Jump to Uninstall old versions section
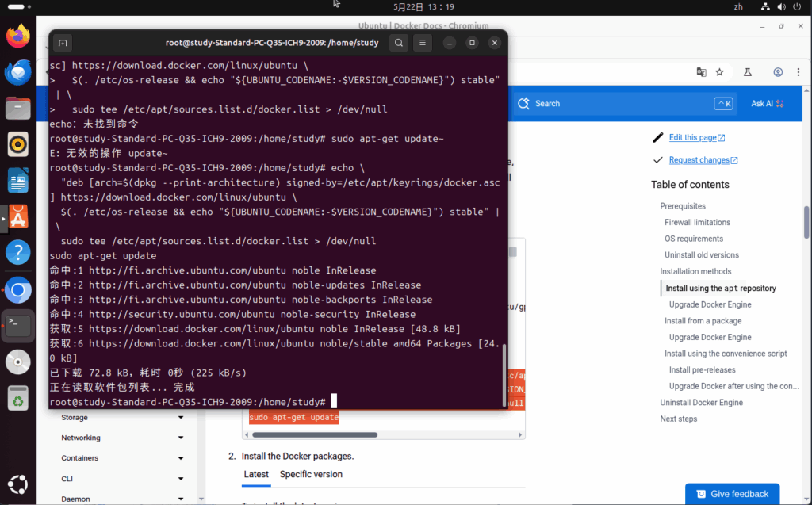The image size is (812, 505). pos(702,254)
